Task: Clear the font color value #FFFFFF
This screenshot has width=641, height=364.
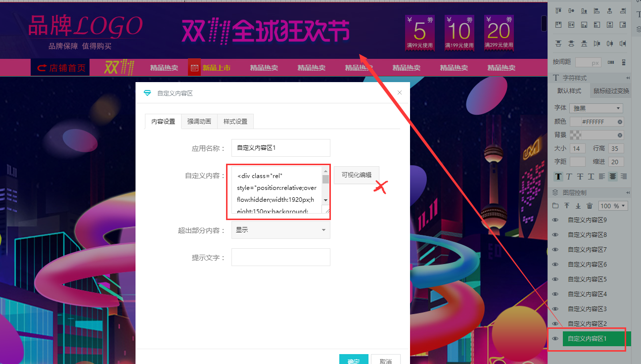Action: 620,122
